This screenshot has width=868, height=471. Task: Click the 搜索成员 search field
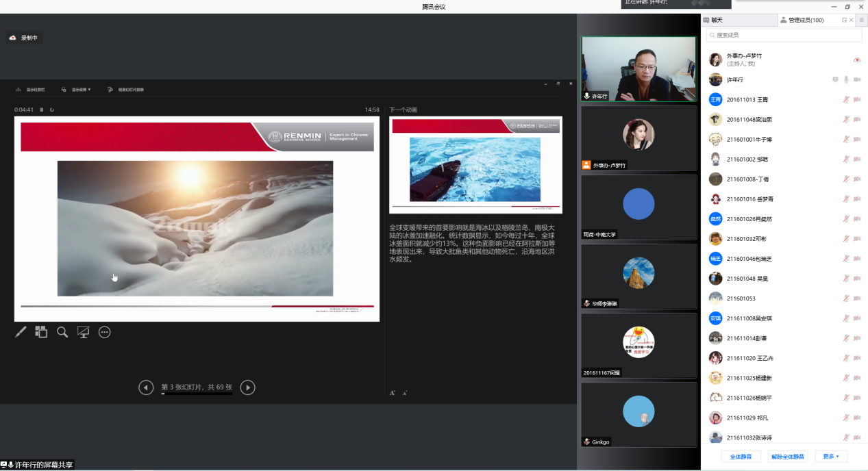pyautogui.click(x=781, y=35)
